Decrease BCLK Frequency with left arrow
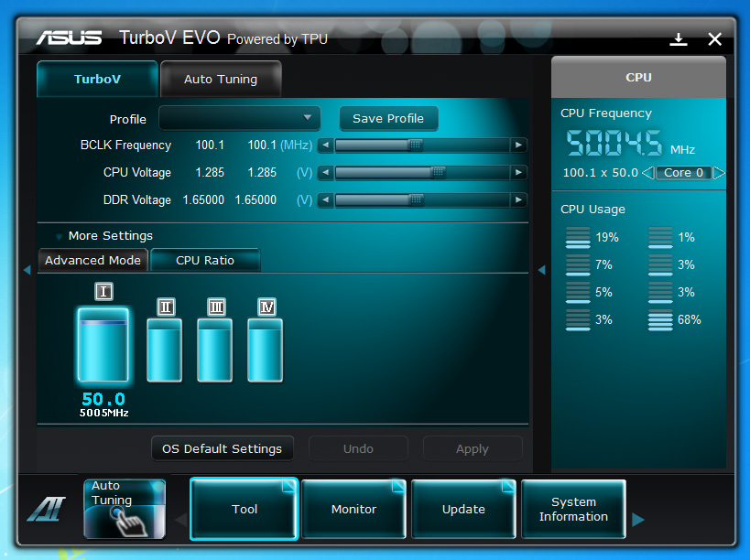This screenshot has width=750, height=560. (326, 145)
